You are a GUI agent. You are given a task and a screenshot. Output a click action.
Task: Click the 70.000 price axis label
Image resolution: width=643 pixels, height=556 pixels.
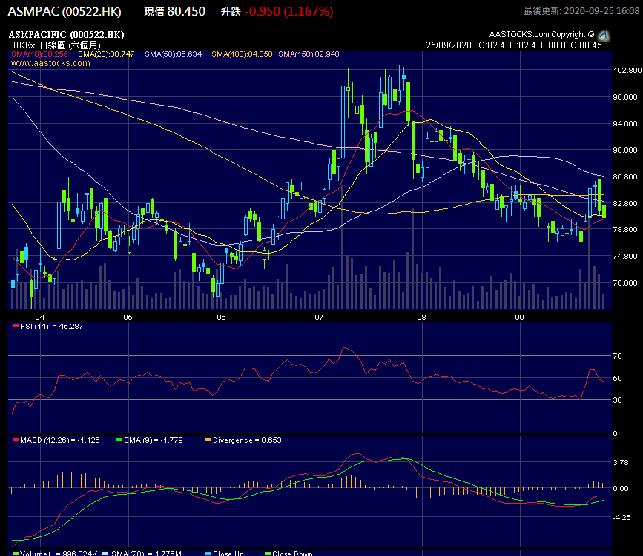point(625,283)
